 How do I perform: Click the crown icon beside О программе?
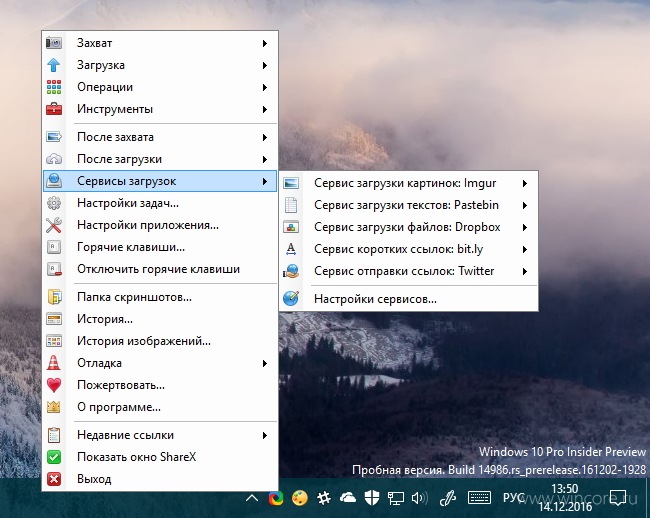pos(54,407)
